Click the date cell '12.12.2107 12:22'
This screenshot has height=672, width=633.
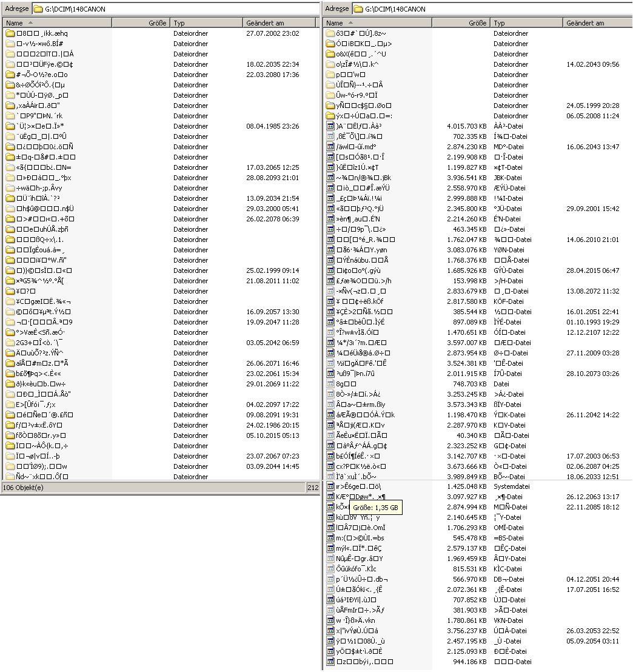pos(593,332)
